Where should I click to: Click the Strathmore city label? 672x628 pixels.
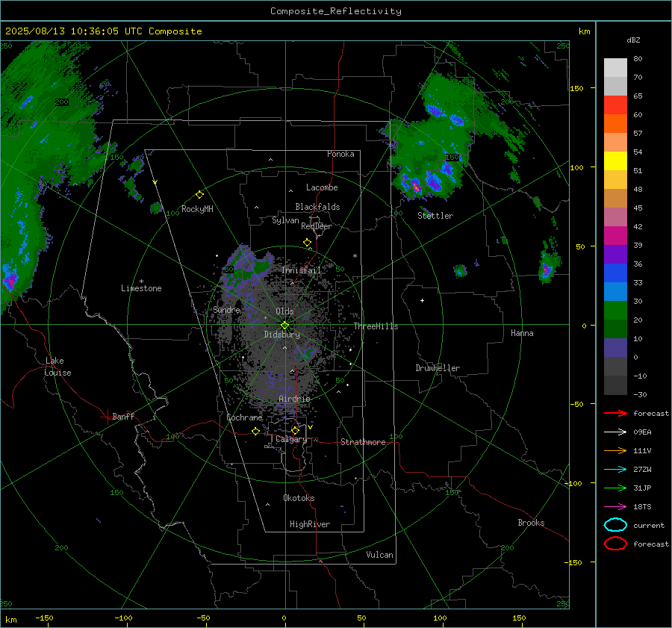point(363,442)
